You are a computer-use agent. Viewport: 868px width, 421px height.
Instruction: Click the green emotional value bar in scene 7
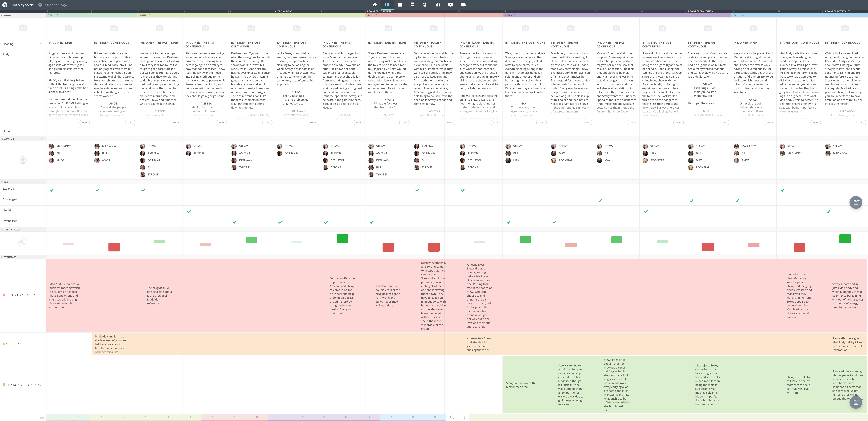tap(342, 238)
